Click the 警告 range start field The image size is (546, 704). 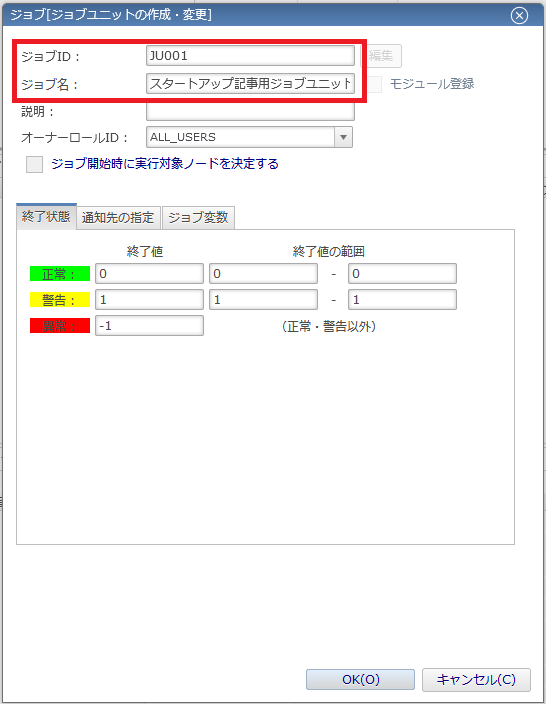(x=263, y=300)
